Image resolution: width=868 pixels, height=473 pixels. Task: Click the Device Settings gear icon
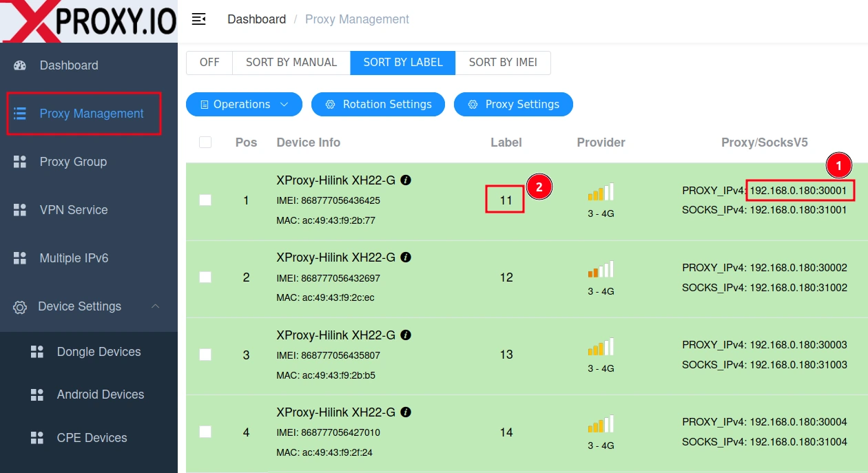pos(20,307)
